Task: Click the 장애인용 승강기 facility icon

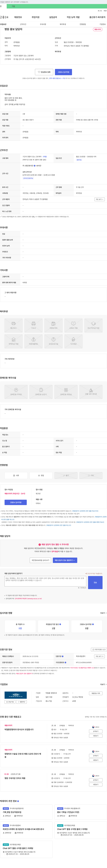Action: (x=41, y=392)
